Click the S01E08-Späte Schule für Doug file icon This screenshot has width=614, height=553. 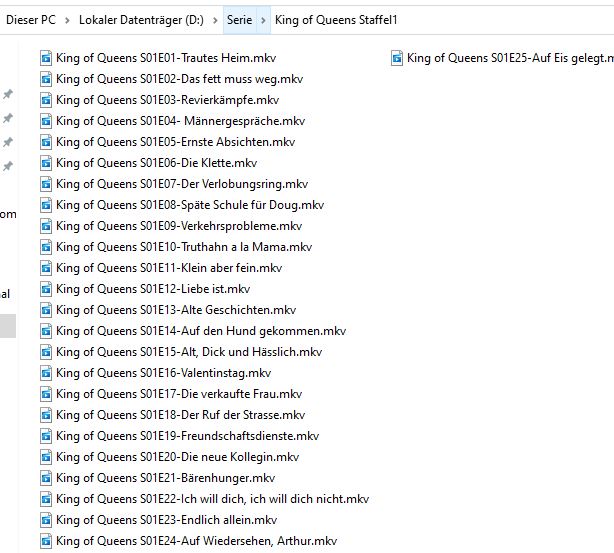(46, 205)
